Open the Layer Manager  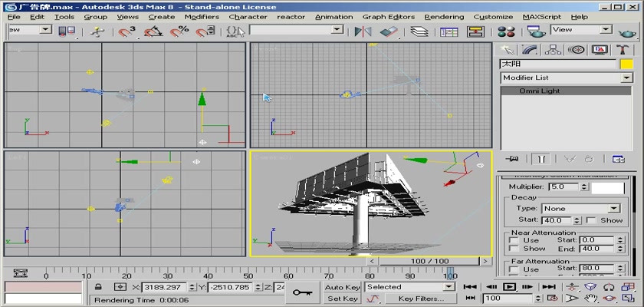pos(419,31)
